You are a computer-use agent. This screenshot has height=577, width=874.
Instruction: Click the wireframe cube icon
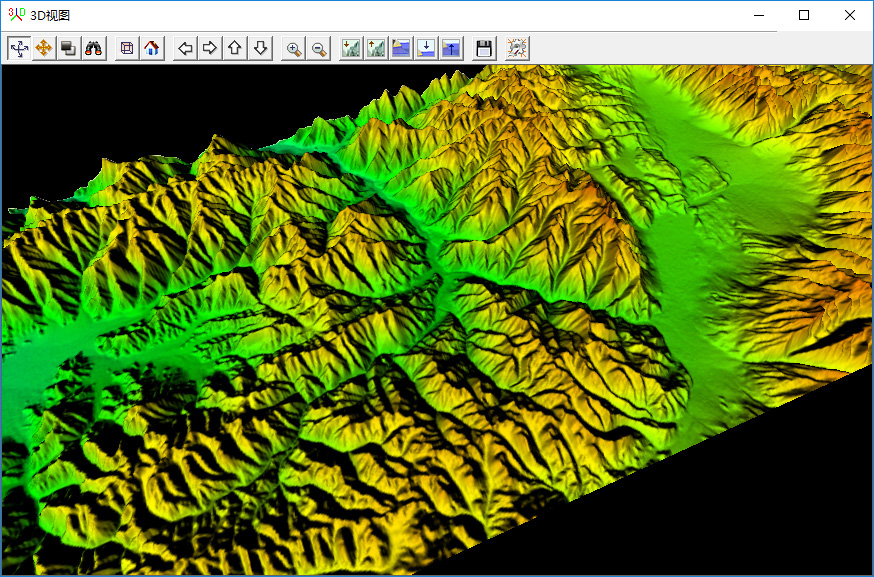pos(127,48)
